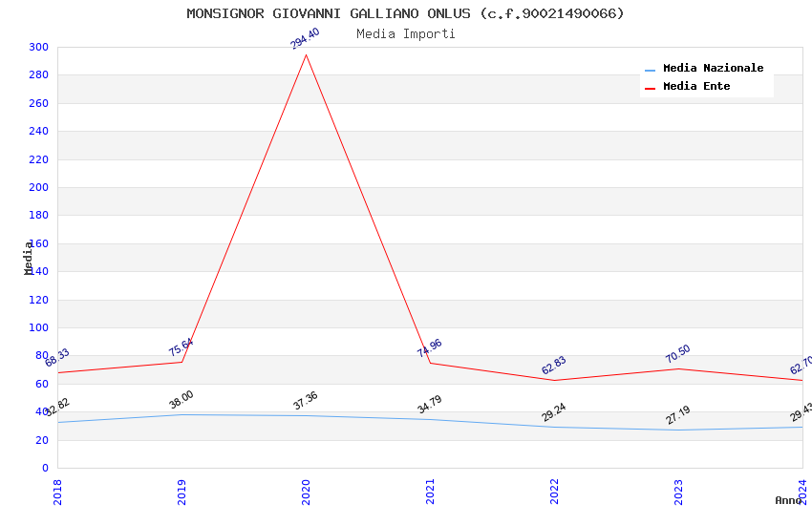Click the 0 y-axis tick label
812x525 pixels.
click(45, 468)
